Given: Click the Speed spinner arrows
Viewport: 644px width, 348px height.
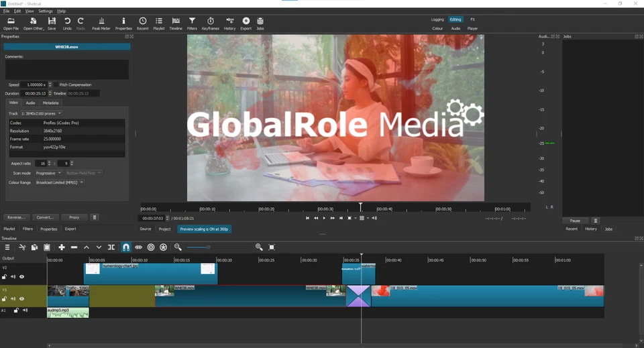Looking at the screenshot, I should pos(50,84).
